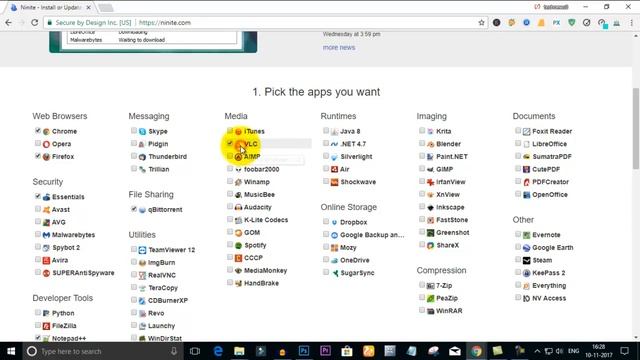Click the Foxit Reader icon

point(527,131)
